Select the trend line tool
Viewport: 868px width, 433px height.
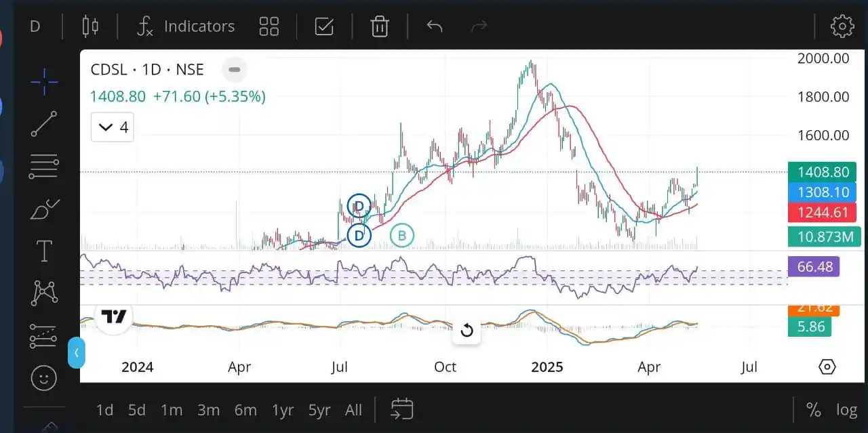[x=44, y=124]
